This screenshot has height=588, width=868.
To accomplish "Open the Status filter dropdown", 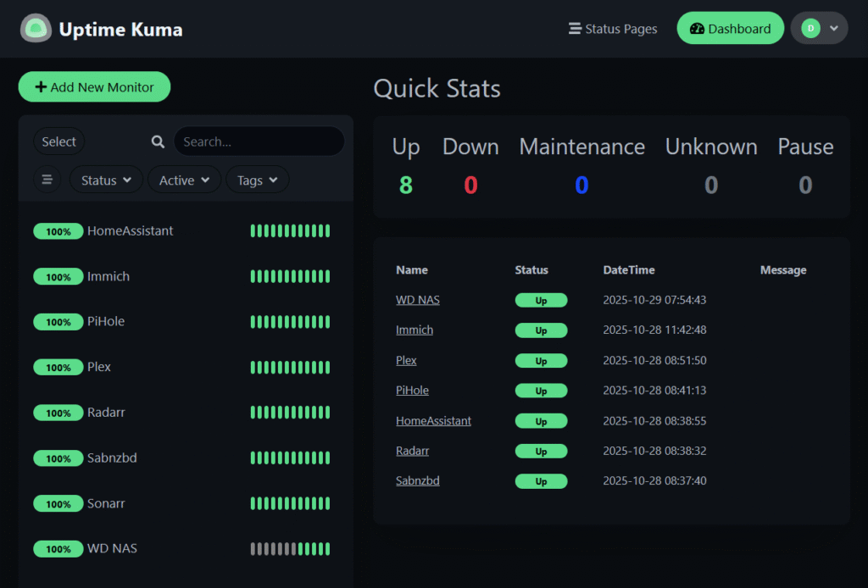I will coord(106,180).
